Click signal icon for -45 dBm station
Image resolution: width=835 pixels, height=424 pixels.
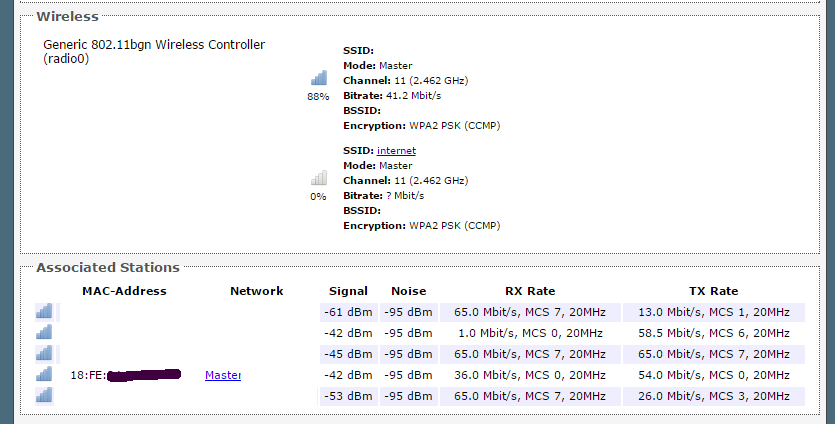point(44,353)
